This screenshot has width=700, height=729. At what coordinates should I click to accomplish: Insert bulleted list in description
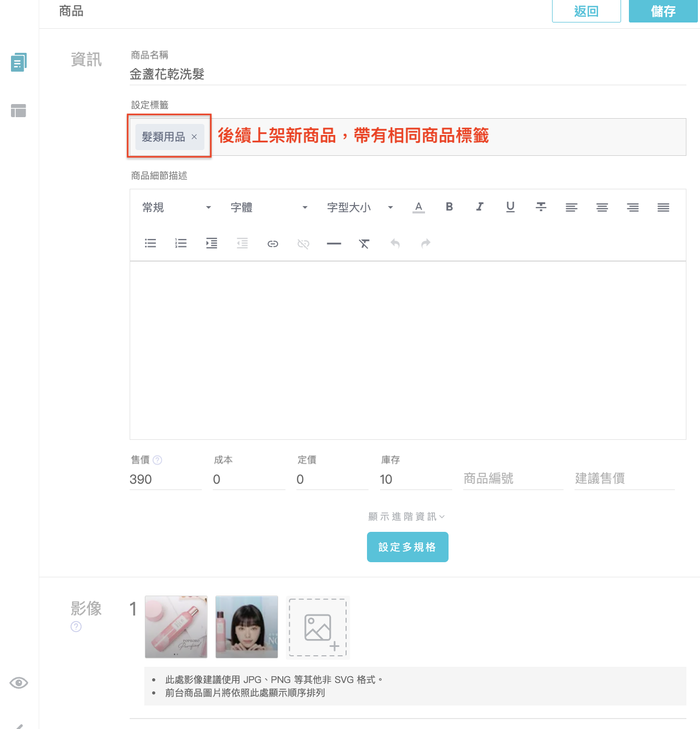(151, 244)
